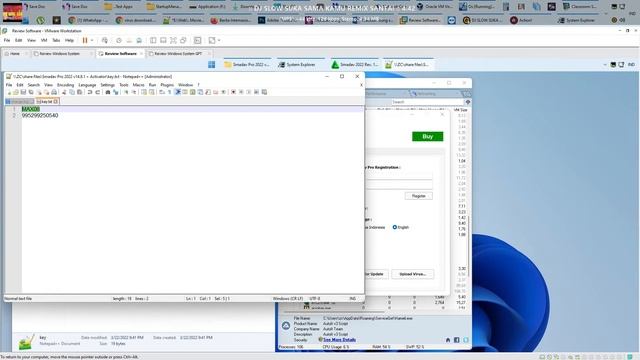This screenshot has width=640, height=360.
Task: Close the key.txt tab in Notepad++
Action: coord(56,101)
